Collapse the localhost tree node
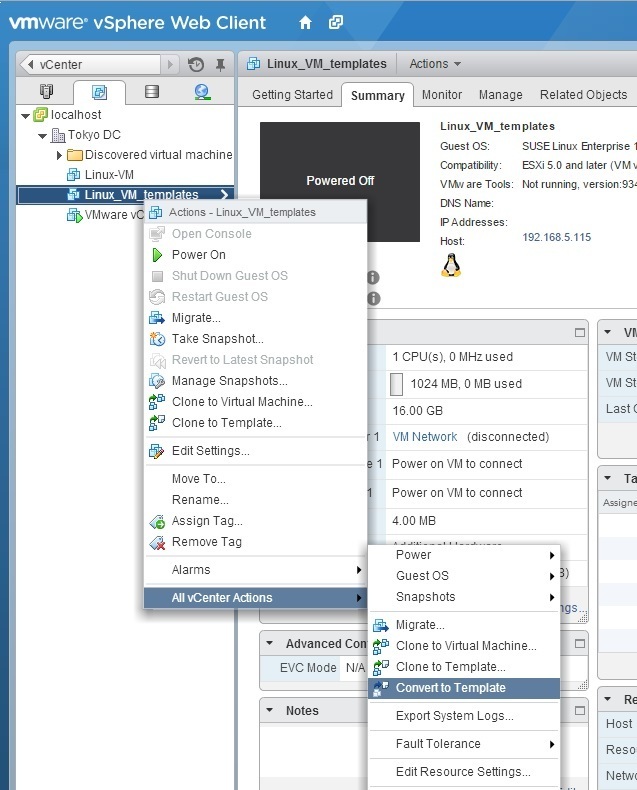This screenshot has height=790, width=637. 25,116
